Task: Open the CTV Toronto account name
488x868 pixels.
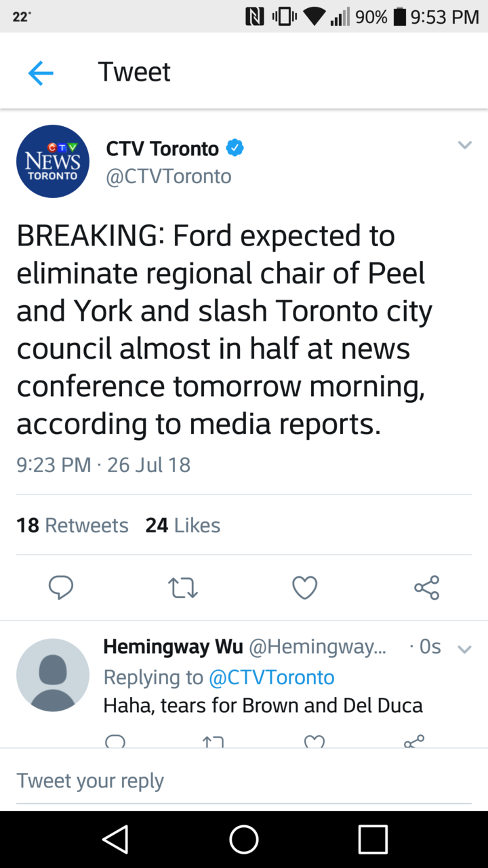Action: tap(163, 149)
